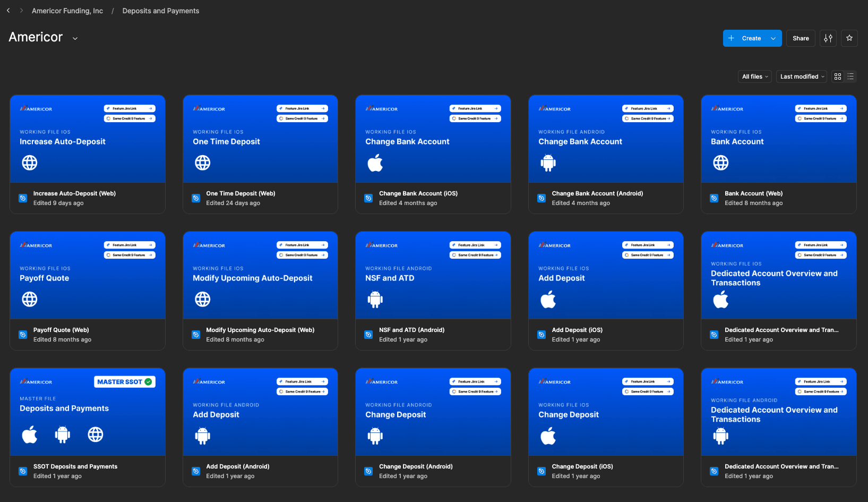Screen dimensions: 868x502
Task: Click the Create button
Action: coord(744,38)
